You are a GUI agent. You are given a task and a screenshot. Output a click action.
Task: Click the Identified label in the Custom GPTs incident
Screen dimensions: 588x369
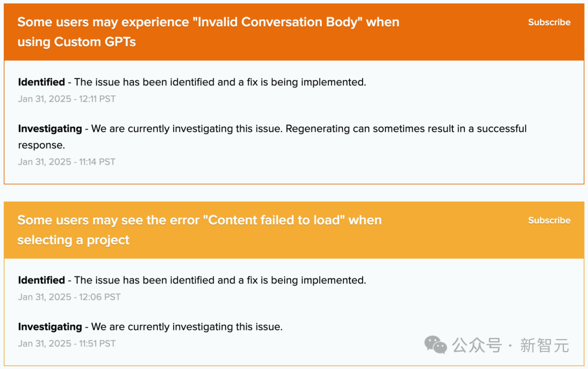tap(41, 82)
